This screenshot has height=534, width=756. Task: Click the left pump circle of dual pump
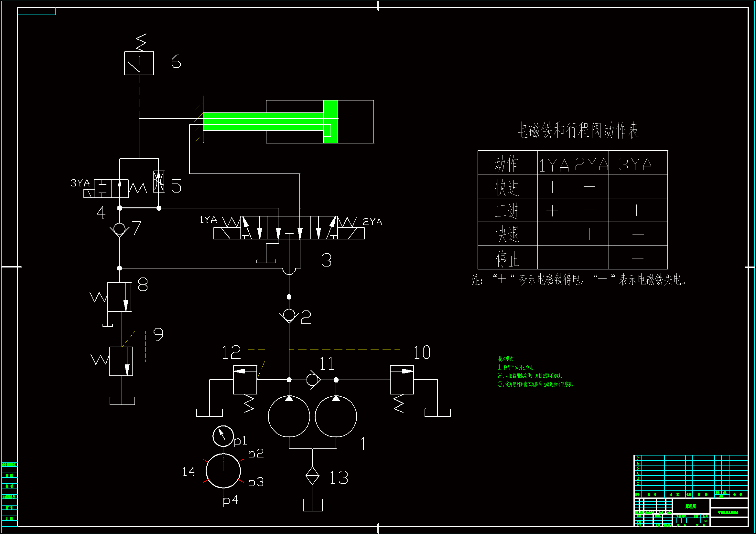click(x=289, y=416)
